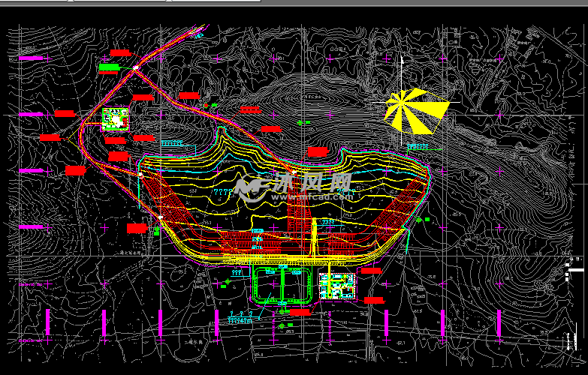Click the green label block at upper left
This screenshot has height=375, width=588.
click(109, 68)
